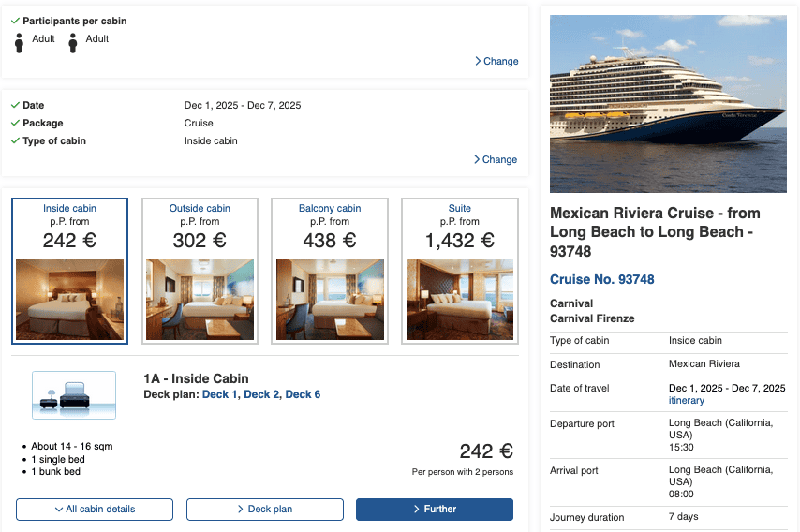
Task: Choose the Balcony cabin option card
Action: tap(330, 271)
